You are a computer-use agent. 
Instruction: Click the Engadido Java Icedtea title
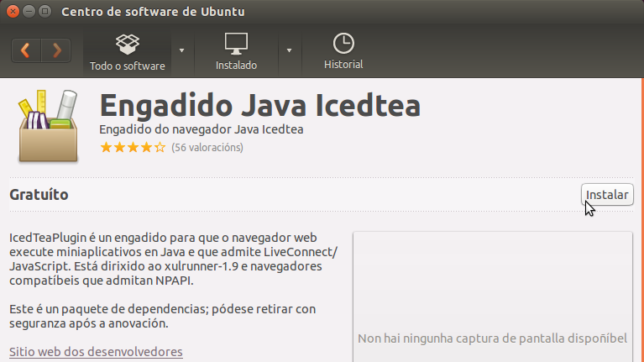point(260,105)
